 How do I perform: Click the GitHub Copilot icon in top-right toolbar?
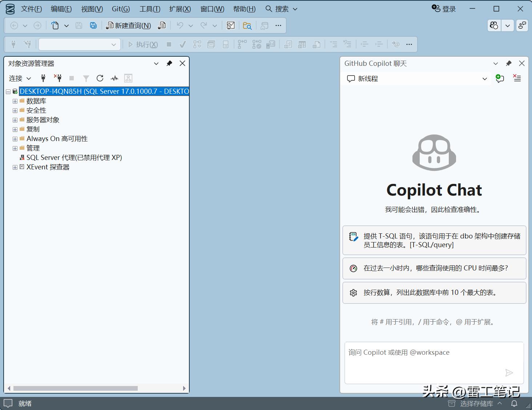coord(494,25)
